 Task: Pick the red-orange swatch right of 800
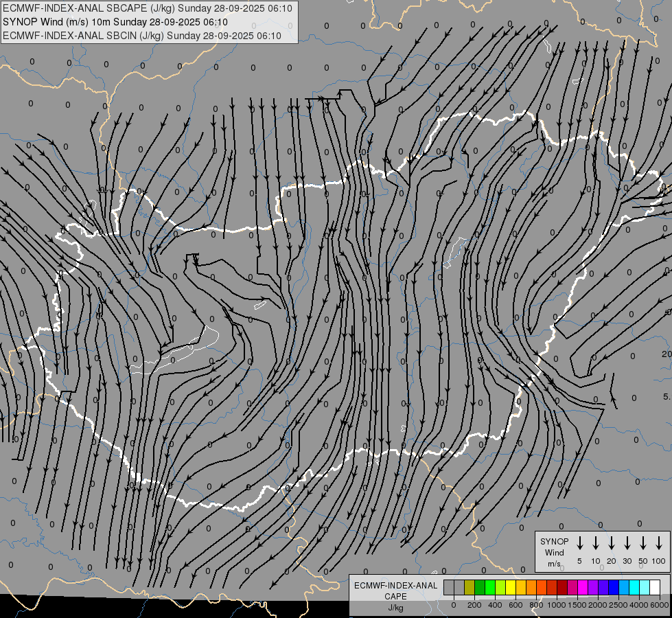tap(542, 588)
